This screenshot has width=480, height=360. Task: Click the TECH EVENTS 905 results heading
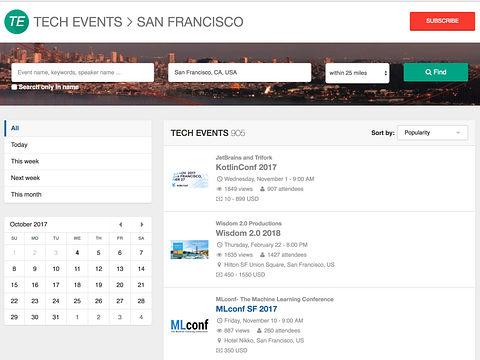(x=208, y=133)
